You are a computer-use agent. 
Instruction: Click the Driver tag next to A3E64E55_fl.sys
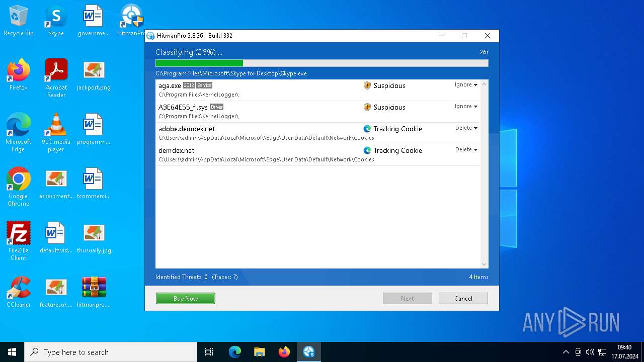(x=216, y=107)
